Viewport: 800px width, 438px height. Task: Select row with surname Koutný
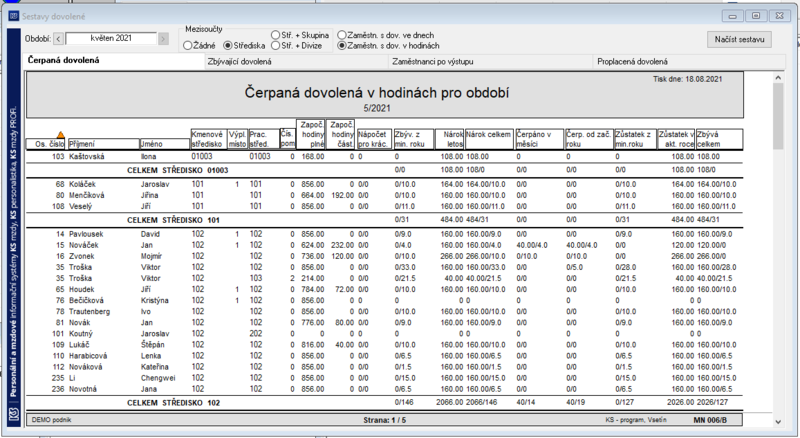385,333
